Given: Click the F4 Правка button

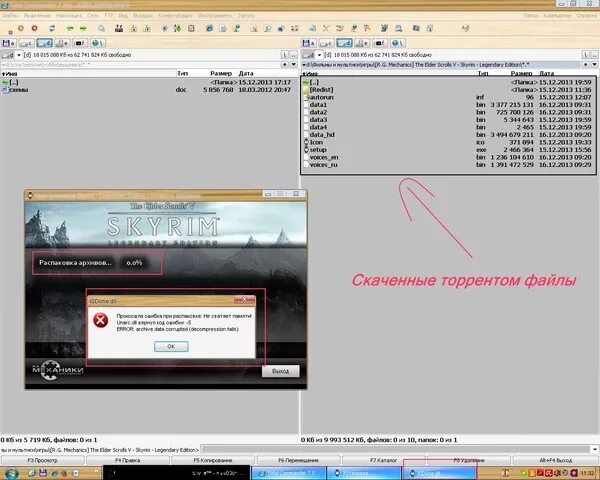Looking at the screenshot, I should (128, 460).
